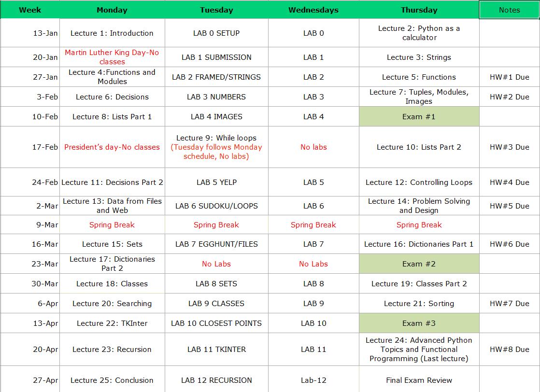
Task: Select the HW#1 Due note
Action: [510, 77]
